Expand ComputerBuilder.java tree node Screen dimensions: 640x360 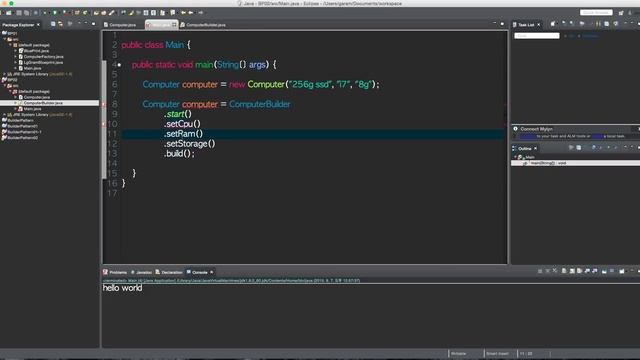pos(16,103)
